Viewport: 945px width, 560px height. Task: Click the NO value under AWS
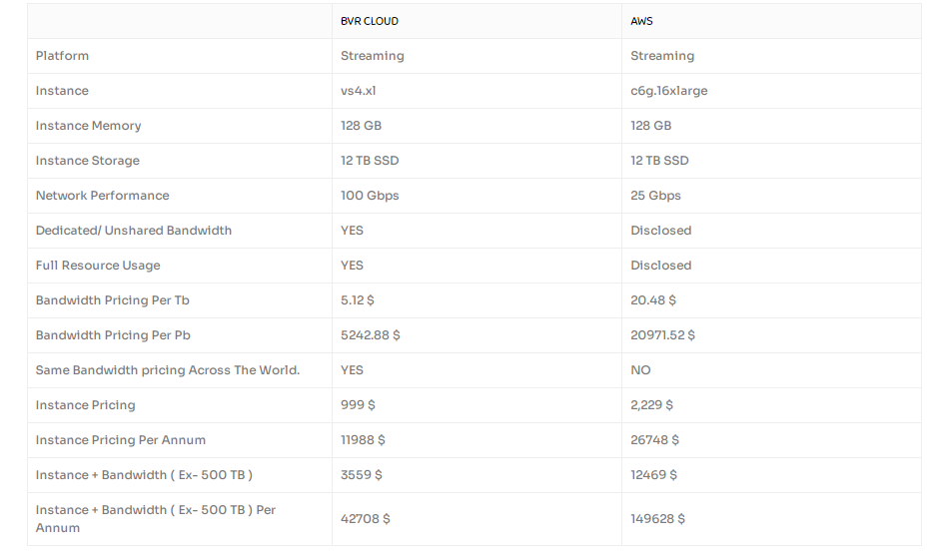[x=640, y=370]
